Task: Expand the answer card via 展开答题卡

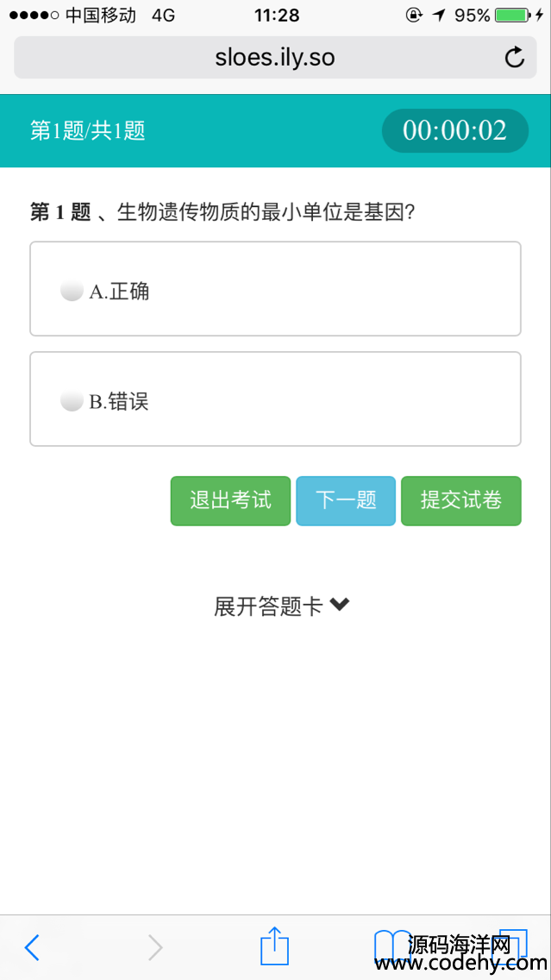Action: (268, 606)
